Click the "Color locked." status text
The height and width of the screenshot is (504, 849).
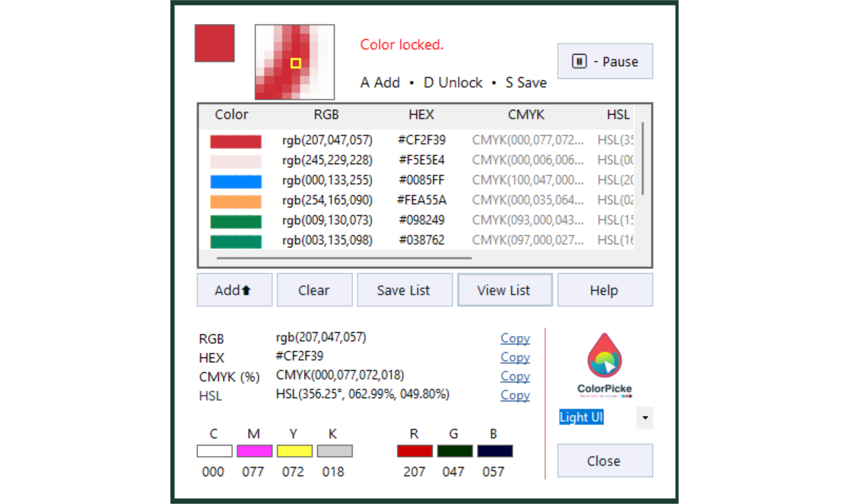[402, 45]
